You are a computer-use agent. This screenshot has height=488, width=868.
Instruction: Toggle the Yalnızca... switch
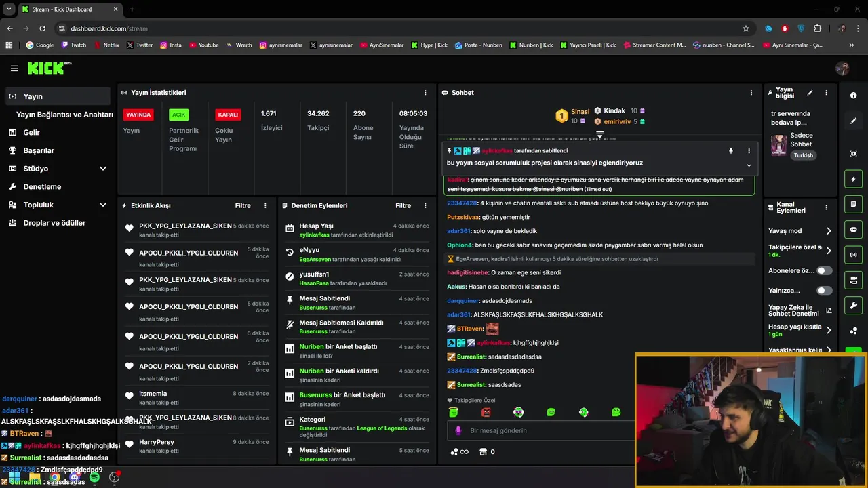[x=824, y=291]
